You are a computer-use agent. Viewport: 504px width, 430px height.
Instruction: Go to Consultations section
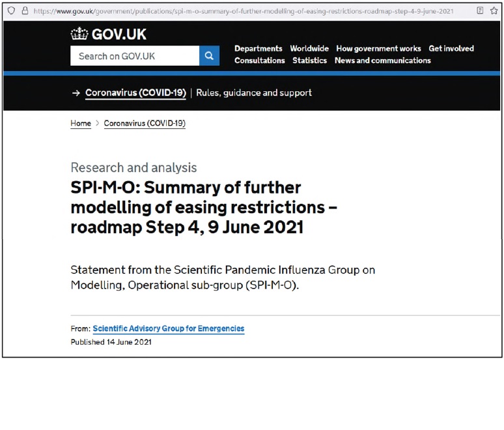click(259, 61)
